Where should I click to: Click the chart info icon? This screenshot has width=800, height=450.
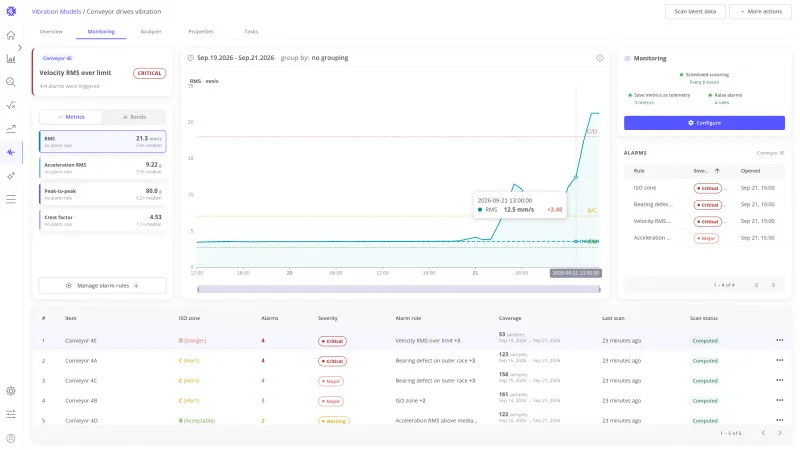tap(600, 58)
